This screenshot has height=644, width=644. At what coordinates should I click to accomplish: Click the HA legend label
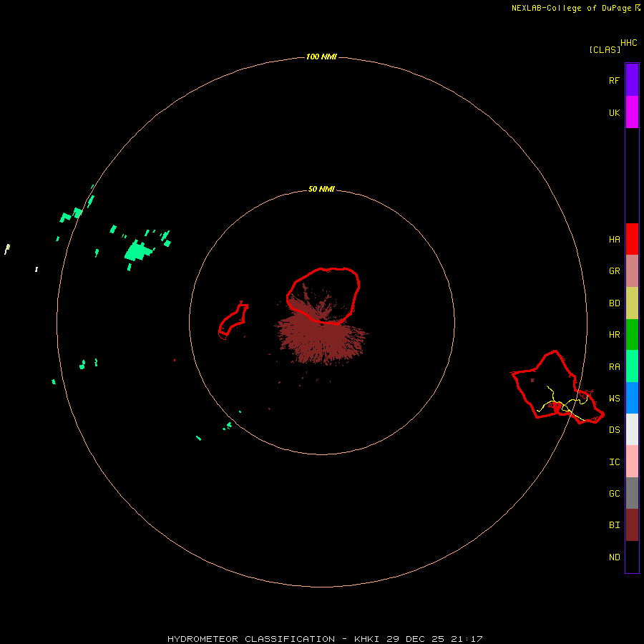pyautogui.click(x=614, y=239)
